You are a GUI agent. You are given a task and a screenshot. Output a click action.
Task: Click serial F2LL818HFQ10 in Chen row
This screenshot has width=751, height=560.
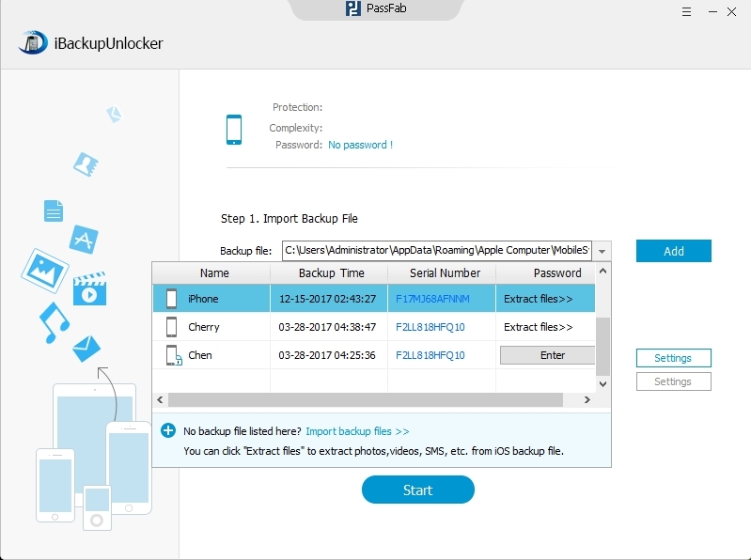(430, 355)
